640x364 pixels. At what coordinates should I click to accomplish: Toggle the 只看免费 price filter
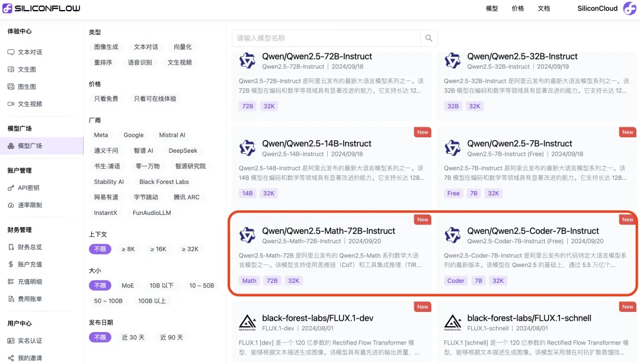click(x=106, y=99)
